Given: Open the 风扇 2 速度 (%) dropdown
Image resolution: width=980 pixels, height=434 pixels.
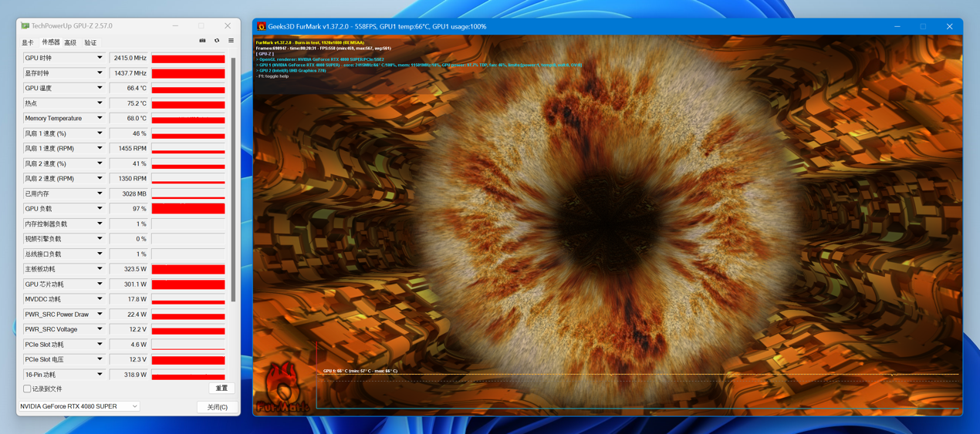Looking at the screenshot, I should pos(100,163).
